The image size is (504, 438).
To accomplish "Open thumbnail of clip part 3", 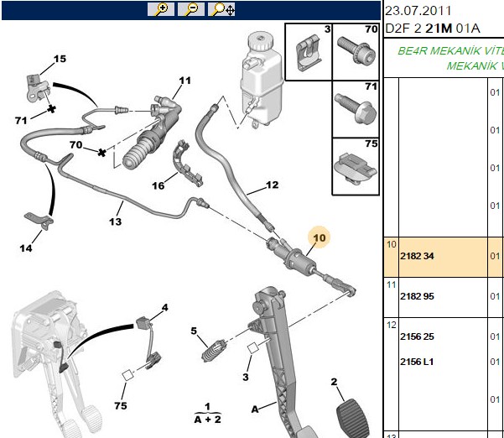I will (309, 52).
